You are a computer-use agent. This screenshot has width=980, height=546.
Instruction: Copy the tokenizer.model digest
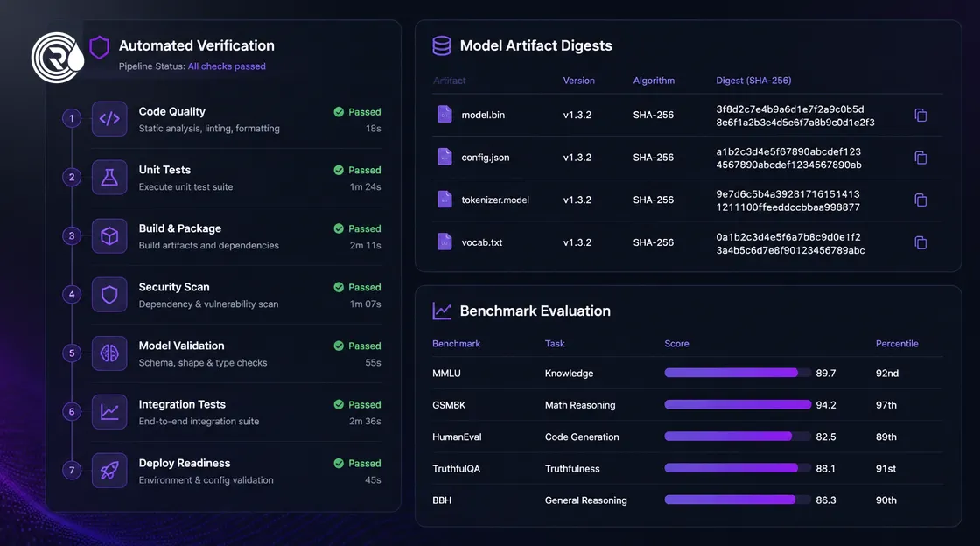pos(920,199)
